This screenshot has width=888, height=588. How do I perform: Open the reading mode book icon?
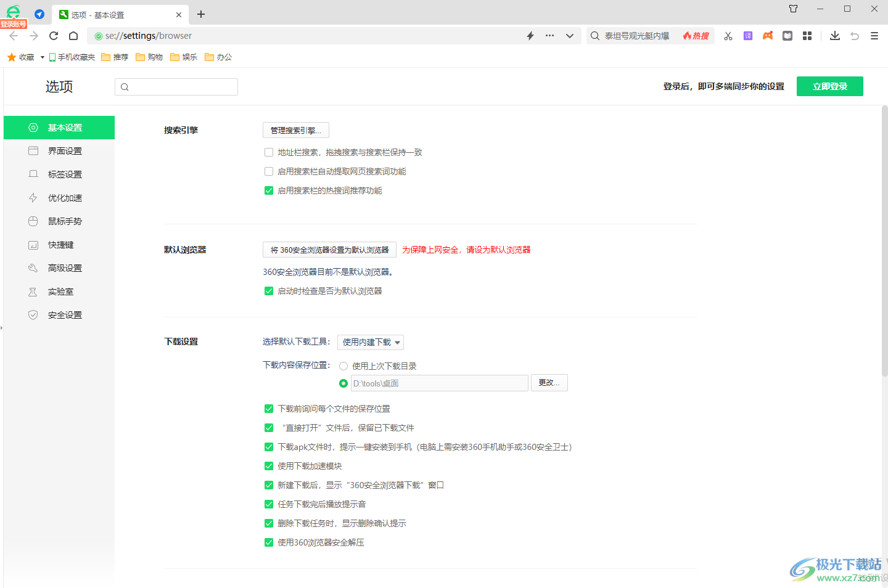pos(787,36)
